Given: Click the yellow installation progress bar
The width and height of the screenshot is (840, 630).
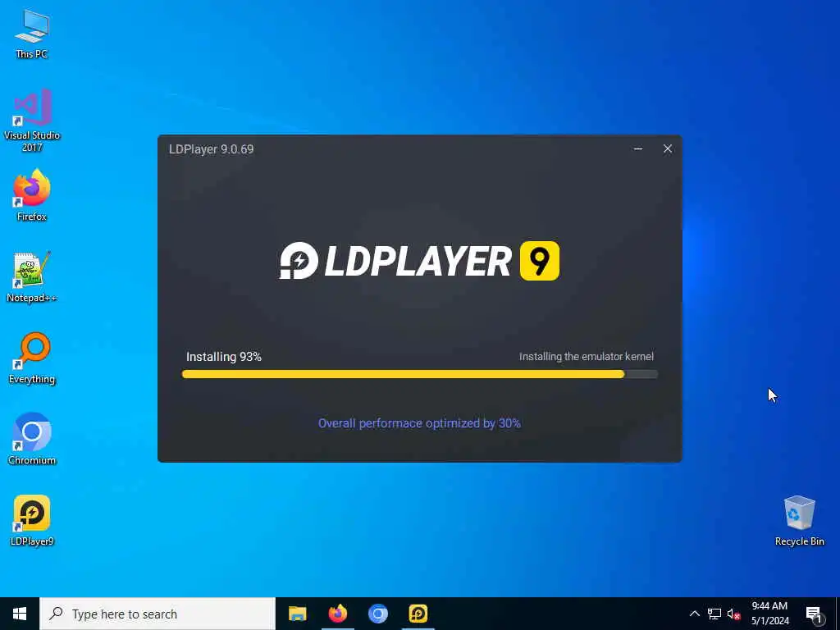Looking at the screenshot, I should (x=420, y=374).
